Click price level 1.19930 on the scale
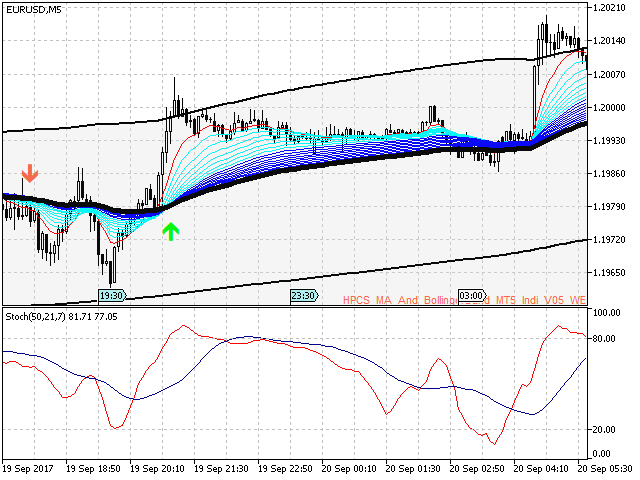 pos(609,140)
